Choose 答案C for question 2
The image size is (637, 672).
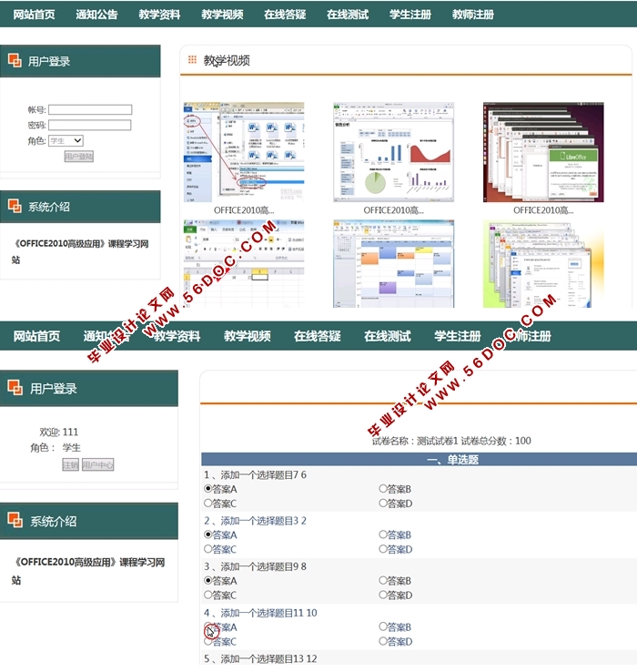pos(208,549)
